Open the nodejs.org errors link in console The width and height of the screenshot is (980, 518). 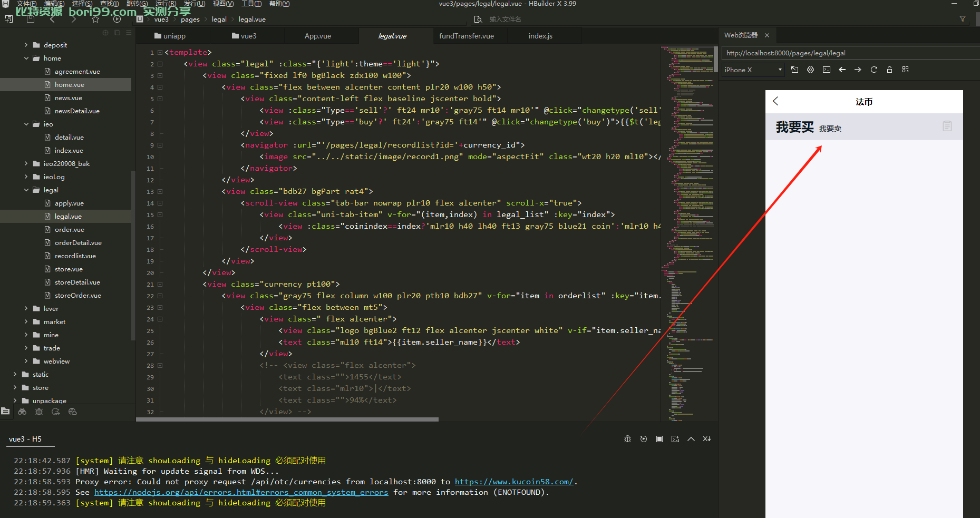click(x=241, y=492)
